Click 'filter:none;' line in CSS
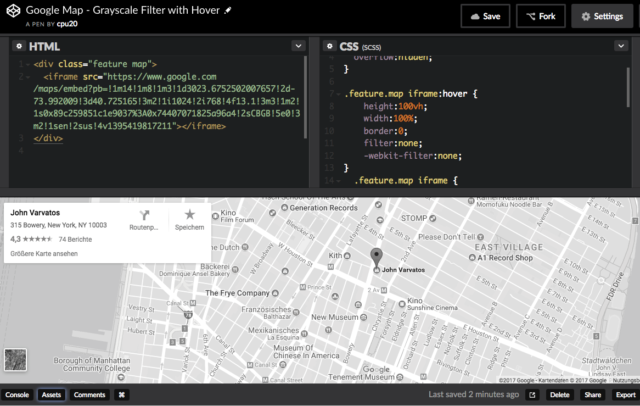 pyautogui.click(x=393, y=143)
